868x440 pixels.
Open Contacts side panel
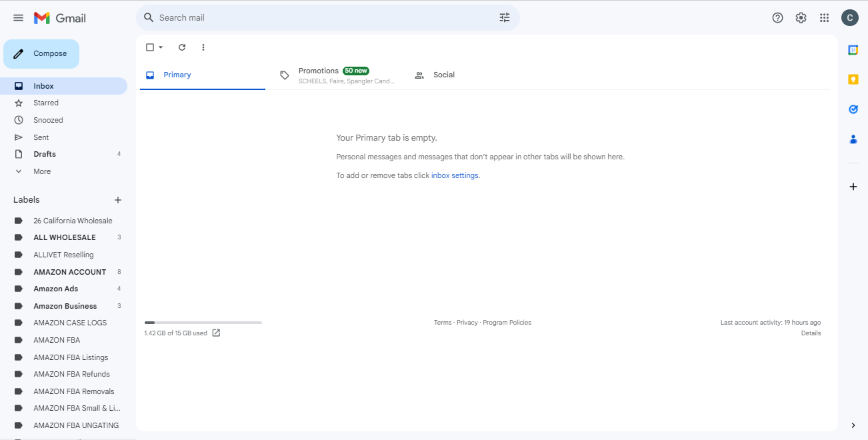pos(853,139)
